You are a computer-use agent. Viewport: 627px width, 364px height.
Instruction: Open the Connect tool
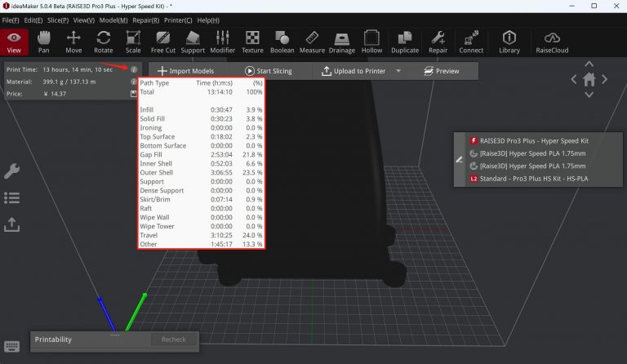pyautogui.click(x=471, y=42)
